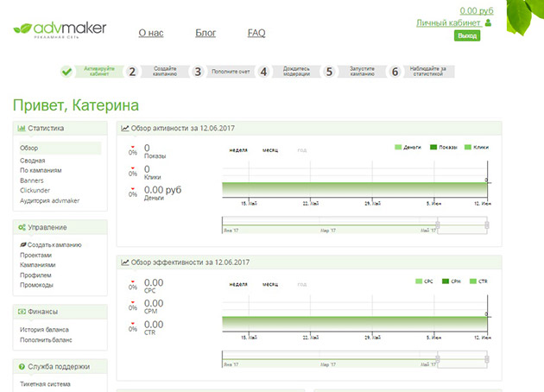Select the неделя range in the activity chart

(x=238, y=150)
